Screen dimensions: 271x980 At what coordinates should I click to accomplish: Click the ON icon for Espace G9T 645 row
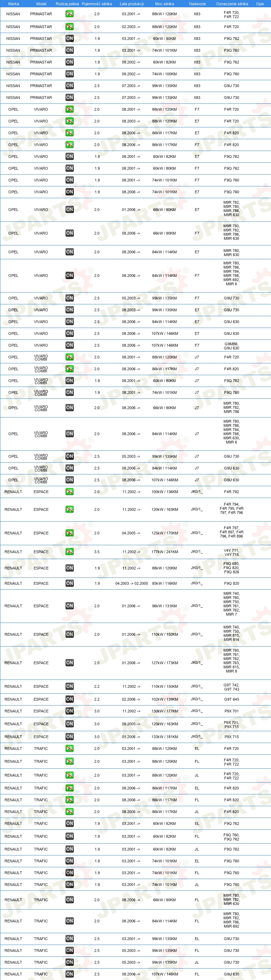click(x=70, y=699)
